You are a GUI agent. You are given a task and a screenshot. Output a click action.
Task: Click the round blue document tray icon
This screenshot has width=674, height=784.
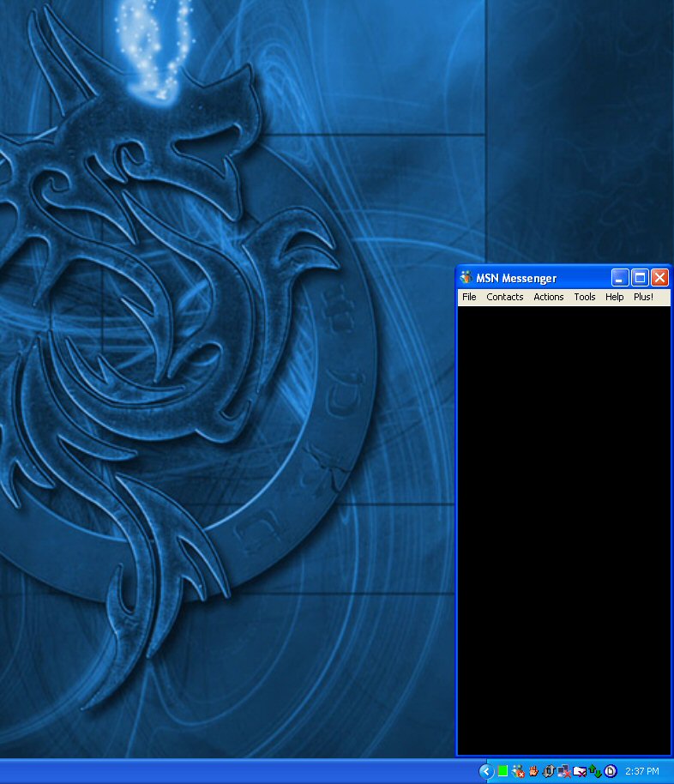pos(611,771)
